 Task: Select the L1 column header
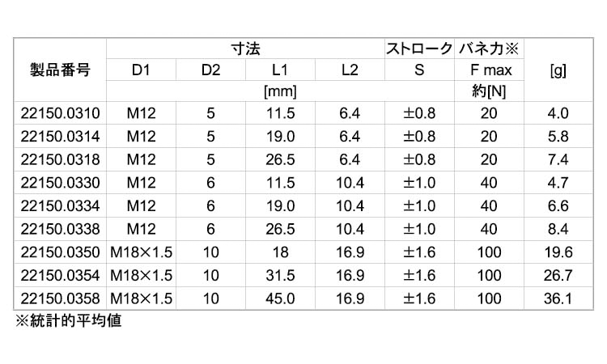pyautogui.click(x=280, y=70)
